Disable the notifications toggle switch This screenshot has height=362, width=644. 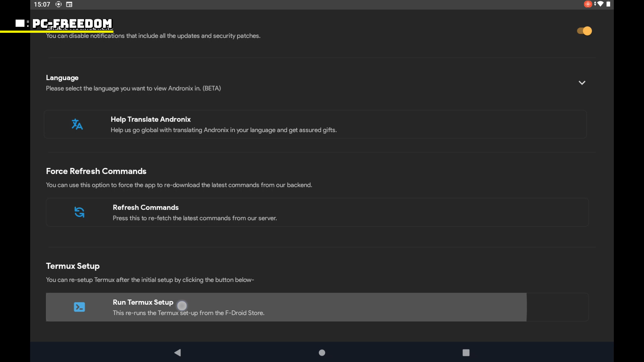coord(584,31)
